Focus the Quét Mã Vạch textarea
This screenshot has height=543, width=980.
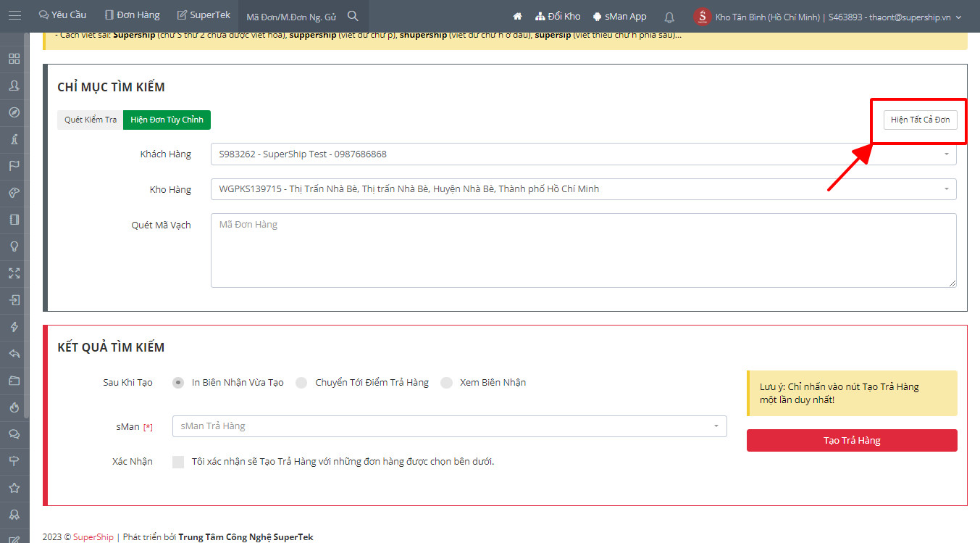pos(583,250)
